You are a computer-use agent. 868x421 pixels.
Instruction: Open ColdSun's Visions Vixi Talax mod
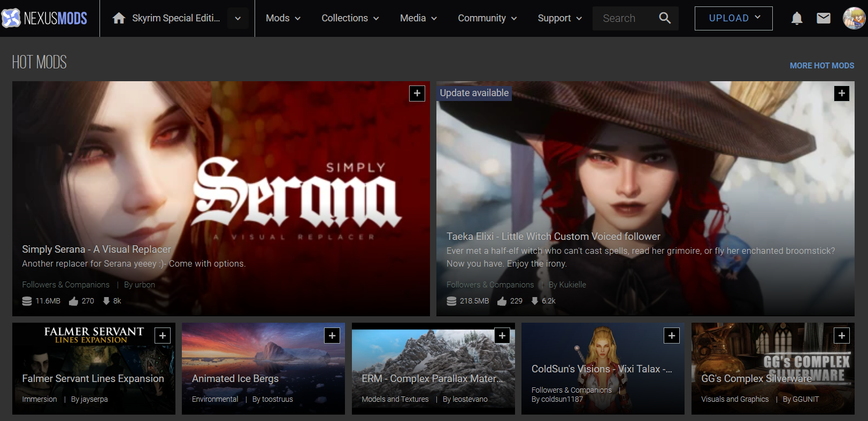click(602, 369)
